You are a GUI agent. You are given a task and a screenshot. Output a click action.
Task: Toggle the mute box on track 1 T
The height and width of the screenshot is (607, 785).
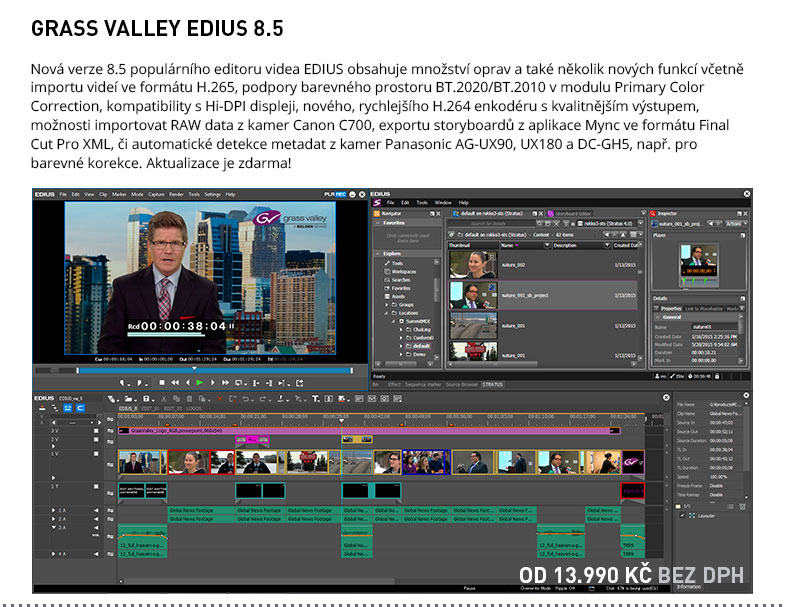(96, 486)
